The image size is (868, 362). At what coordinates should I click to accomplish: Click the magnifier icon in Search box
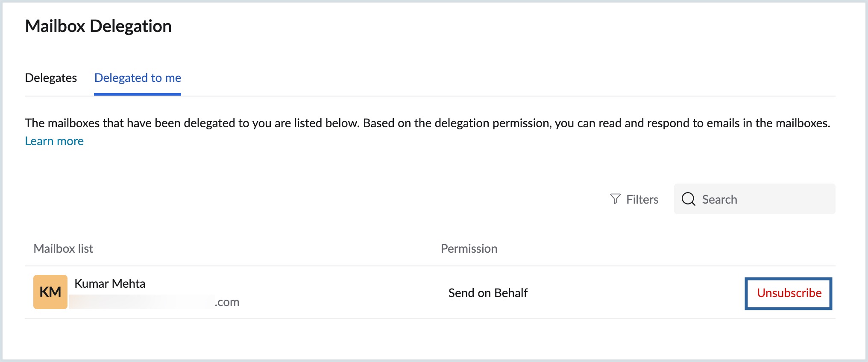688,199
